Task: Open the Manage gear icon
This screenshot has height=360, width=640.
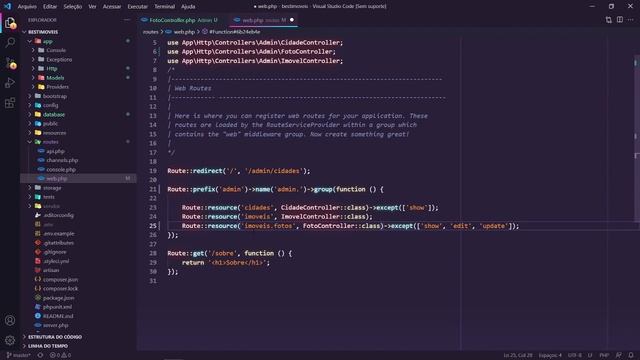Action: coord(10,340)
